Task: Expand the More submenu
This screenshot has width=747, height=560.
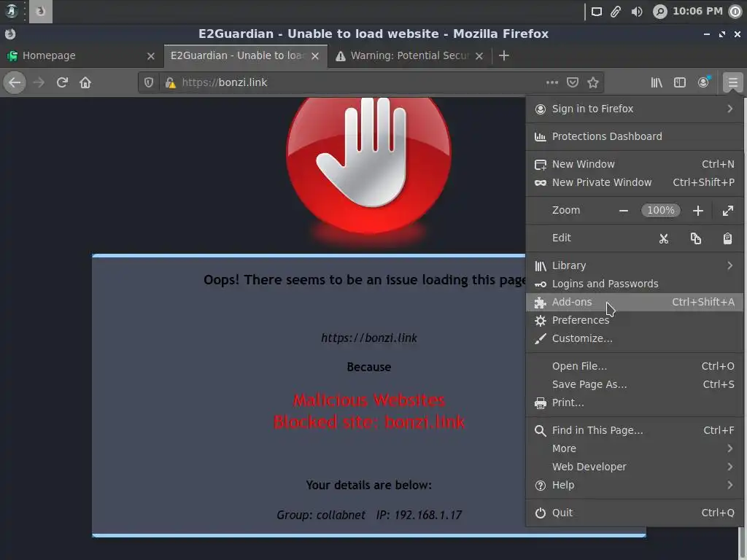Action: pos(634,448)
